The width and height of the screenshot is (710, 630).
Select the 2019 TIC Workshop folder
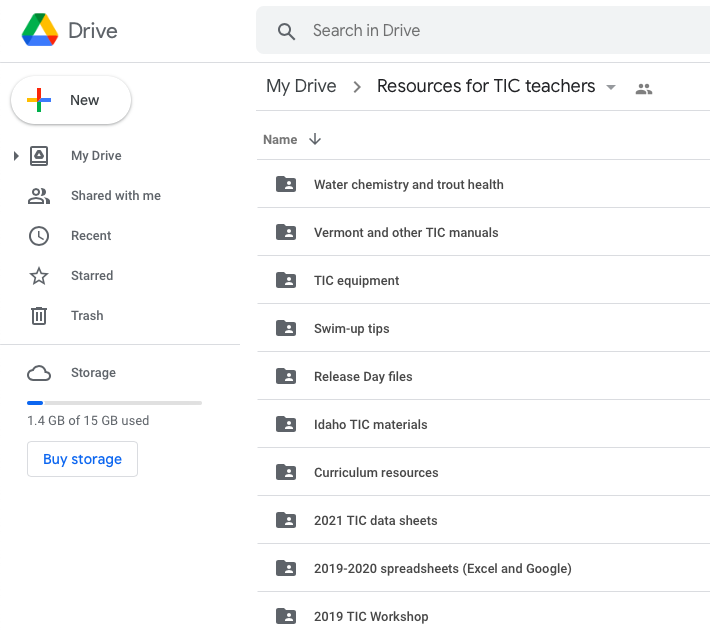(484, 611)
